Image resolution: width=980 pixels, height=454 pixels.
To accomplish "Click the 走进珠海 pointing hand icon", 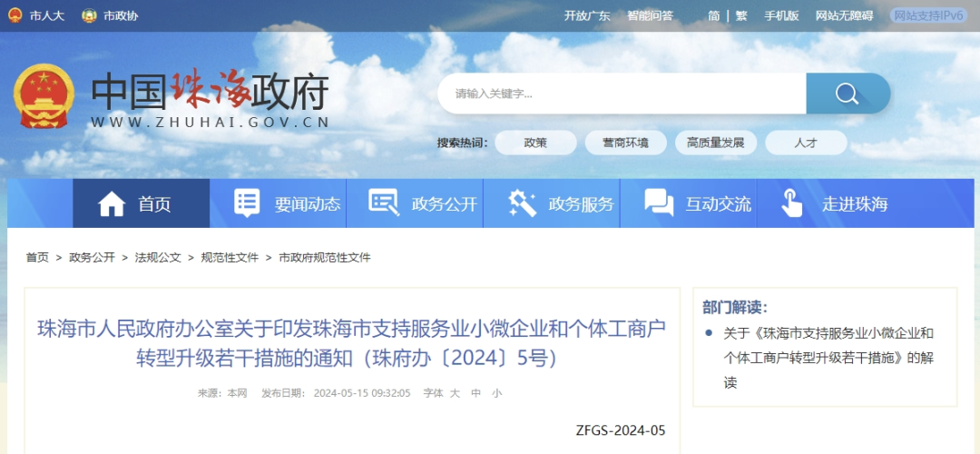I will coord(792,203).
